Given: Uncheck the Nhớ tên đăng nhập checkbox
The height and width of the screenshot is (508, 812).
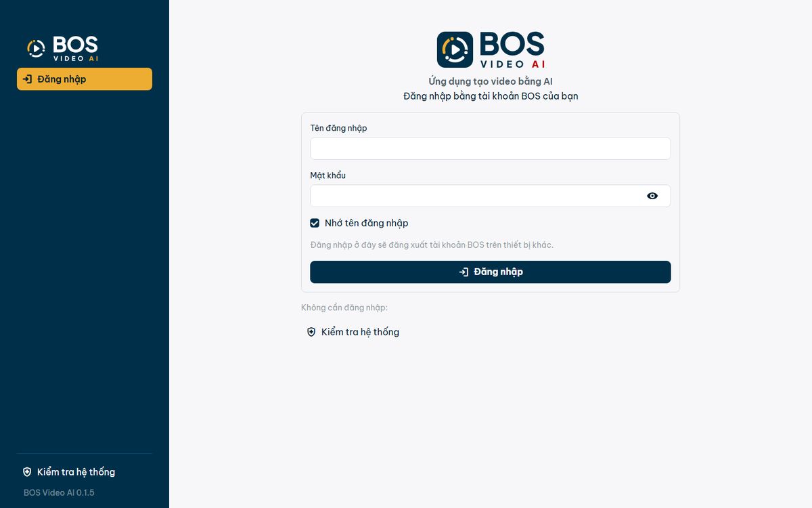Looking at the screenshot, I should (315, 223).
